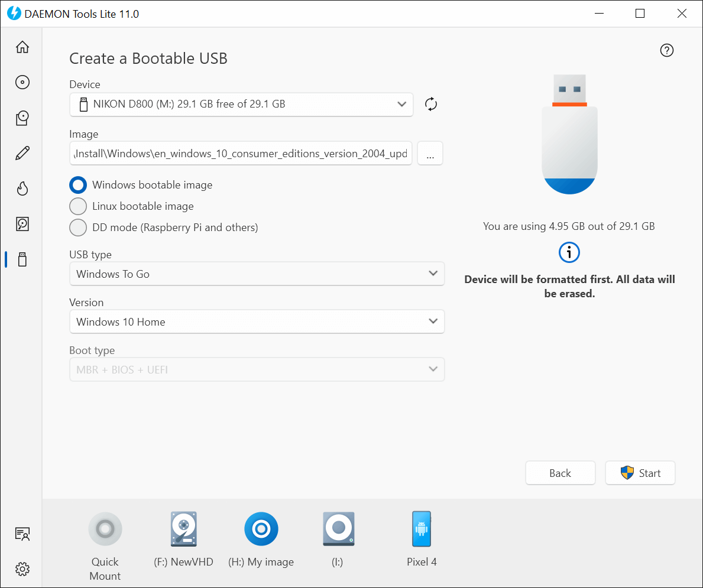Open the Virtual drives sidebar icon

[22, 118]
